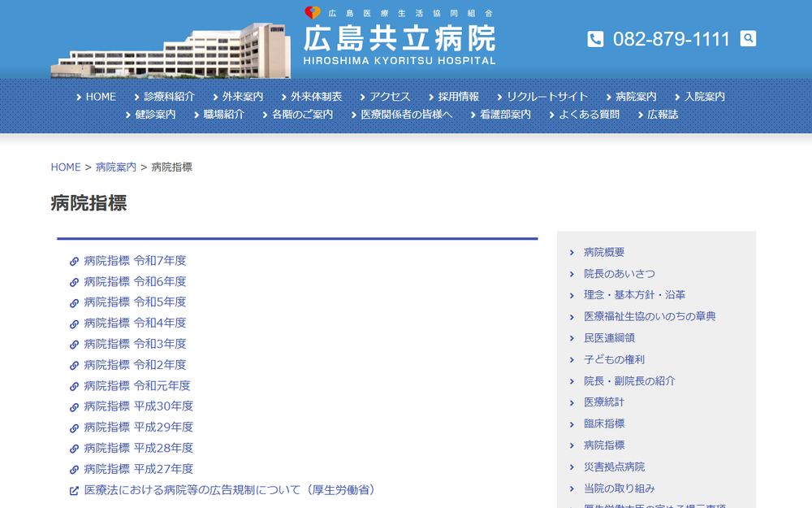Screen dimensions: 812x508
Task: Click chain-link icon beside 令和4年度
Action: pos(74,324)
